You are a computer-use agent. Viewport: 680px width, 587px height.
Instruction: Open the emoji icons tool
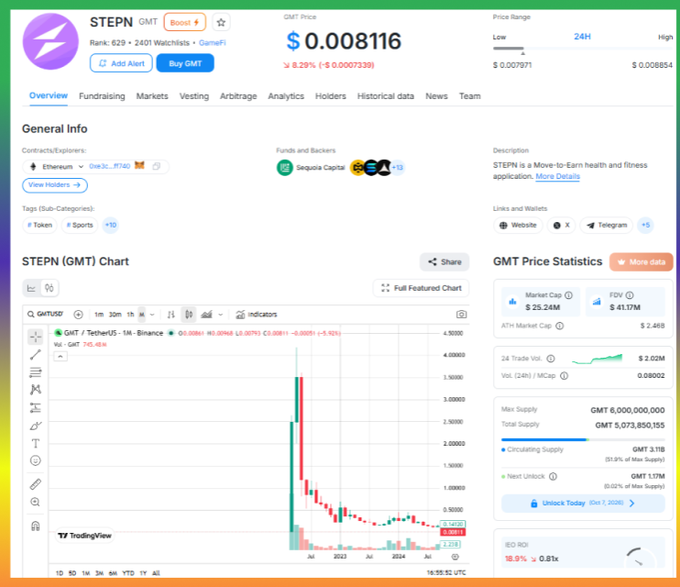point(35,460)
